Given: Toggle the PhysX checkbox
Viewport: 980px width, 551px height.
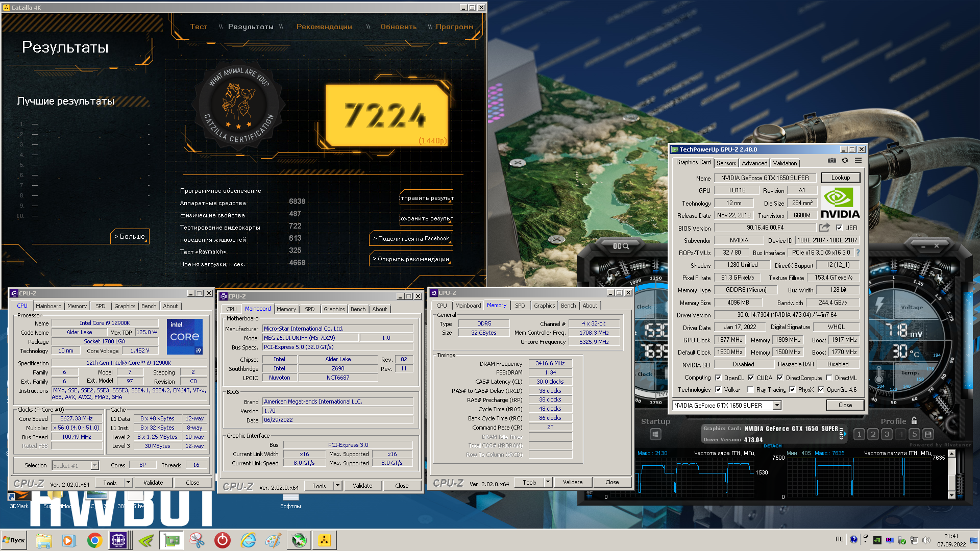Looking at the screenshot, I should point(792,390).
